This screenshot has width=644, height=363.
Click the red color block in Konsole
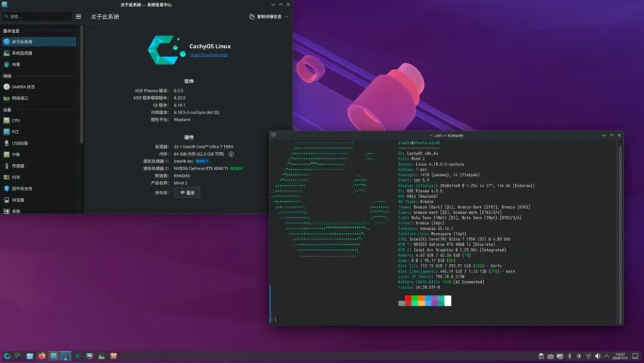coord(408,301)
